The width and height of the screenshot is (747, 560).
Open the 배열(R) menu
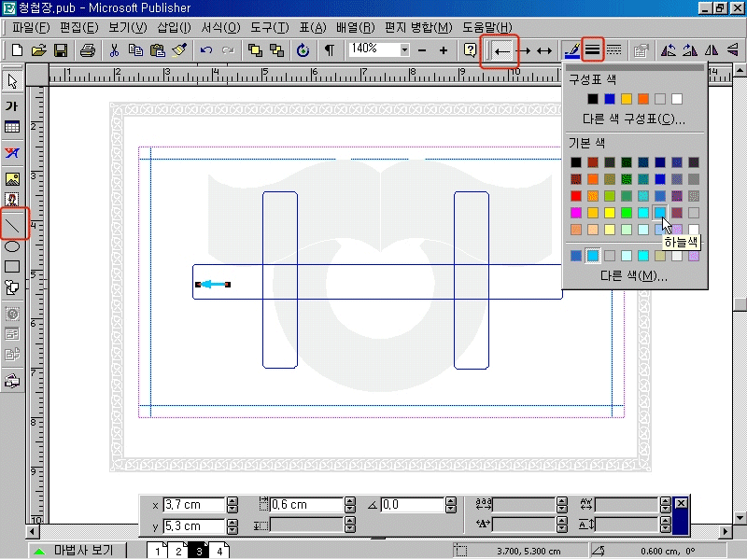click(x=356, y=28)
